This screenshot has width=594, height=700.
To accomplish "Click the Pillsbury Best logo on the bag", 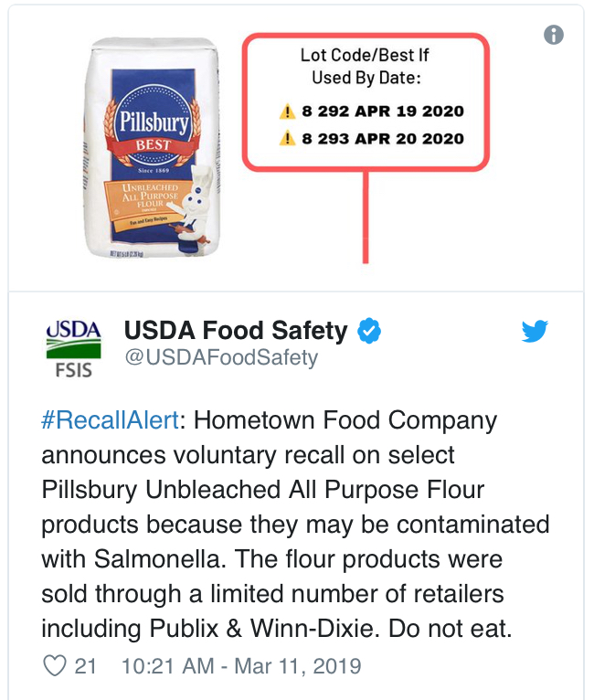I will coord(153,128).
